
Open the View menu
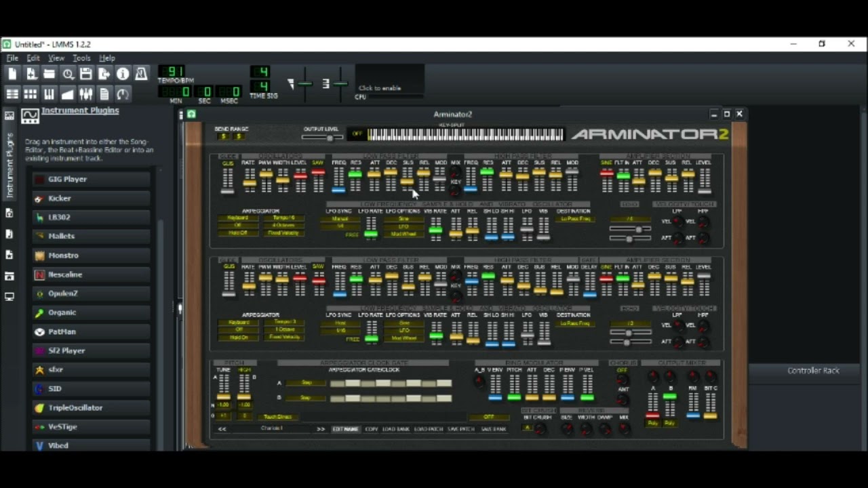[56, 58]
